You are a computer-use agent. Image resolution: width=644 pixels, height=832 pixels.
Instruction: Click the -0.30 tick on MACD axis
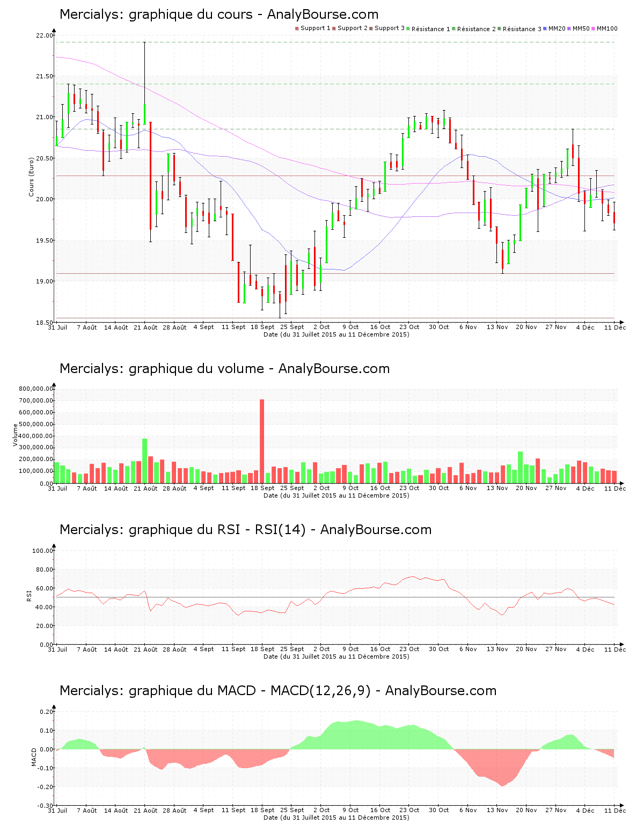coord(45,806)
